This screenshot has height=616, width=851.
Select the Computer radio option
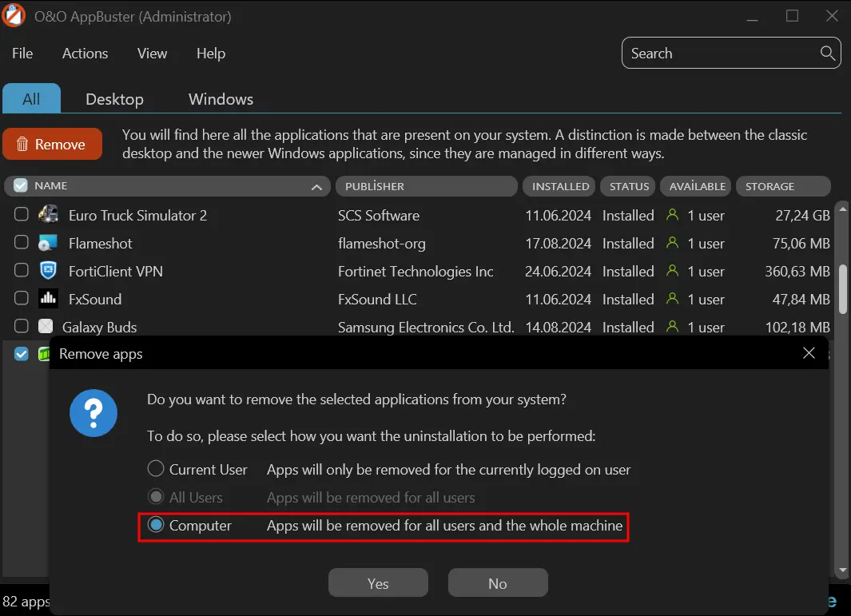click(x=156, y=524)
